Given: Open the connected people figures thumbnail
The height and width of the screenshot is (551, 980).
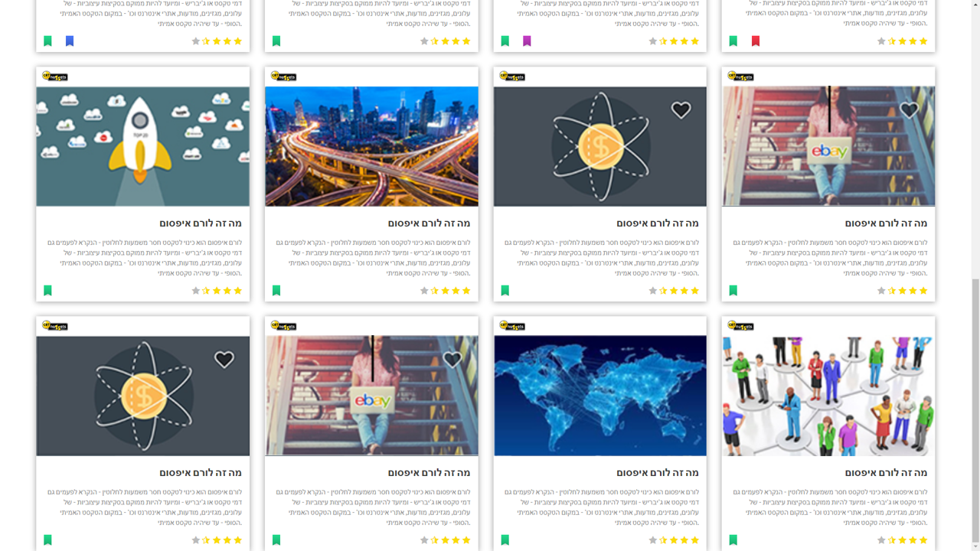Looking at the screenshot, I should [x=828, y=396].
